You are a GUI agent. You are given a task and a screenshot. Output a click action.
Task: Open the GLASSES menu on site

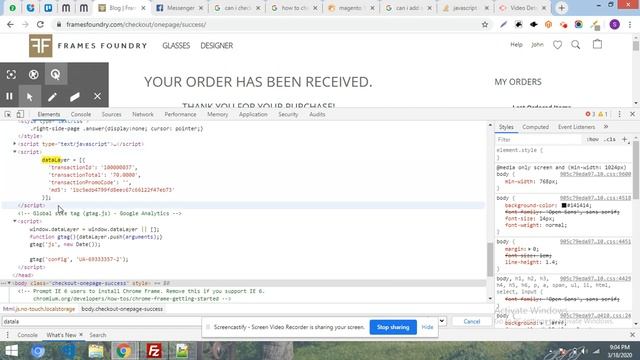click(x=176, y=45)
